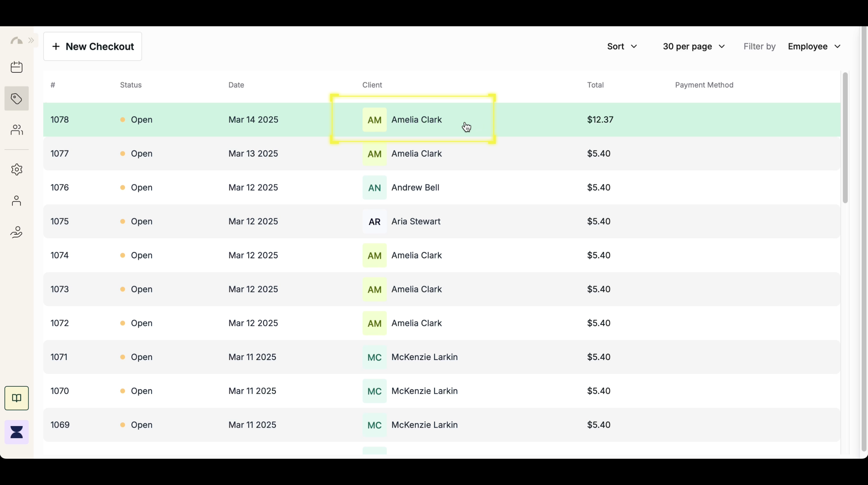
Task: Open the clients section from the sidebar
Action: coord(17,130)
